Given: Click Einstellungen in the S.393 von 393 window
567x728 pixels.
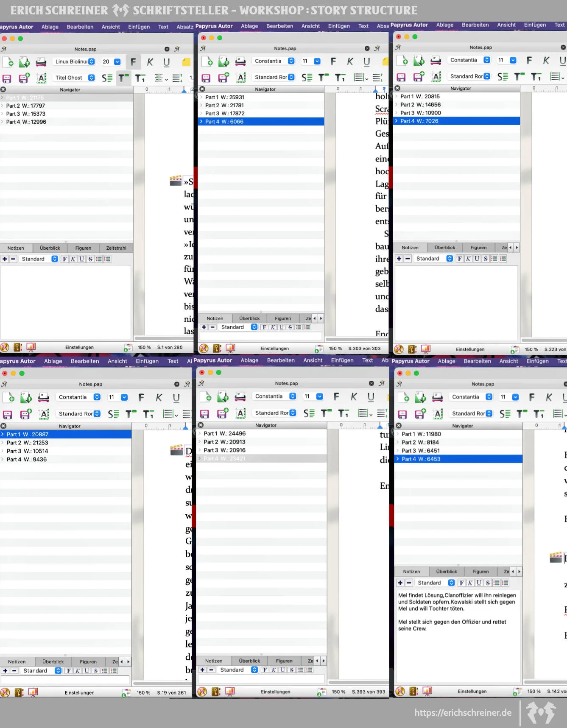Looking at the screenshot, I should [276, 692].
